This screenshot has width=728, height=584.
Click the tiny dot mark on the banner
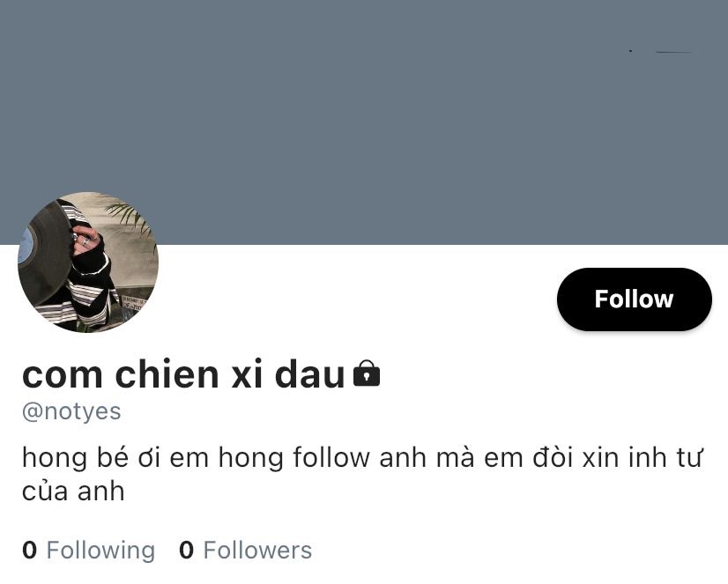(630, 50)
